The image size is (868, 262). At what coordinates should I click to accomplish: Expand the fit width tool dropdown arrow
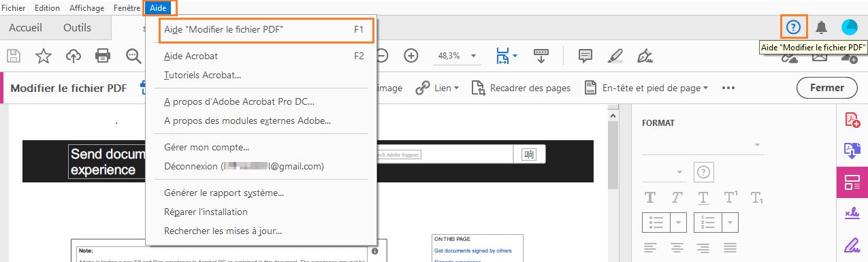[515, 56]
